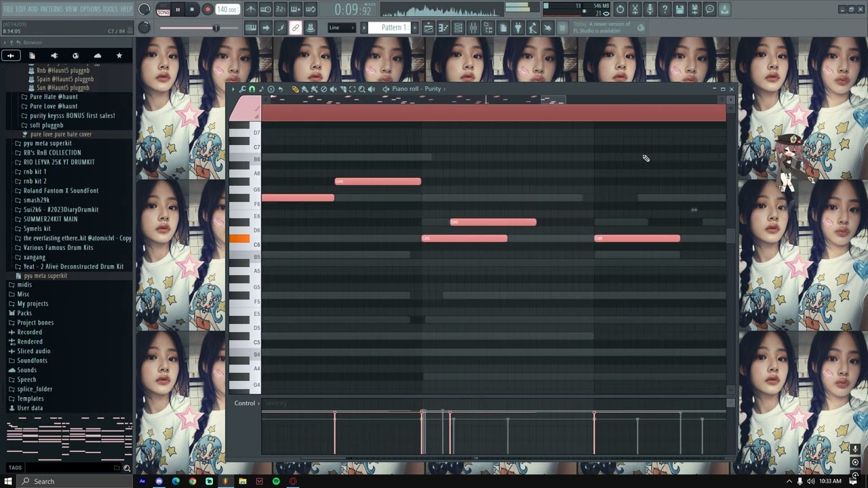This screenshot has width=868, height=488.
Task: Select the piano roll select marquee tool
Action: click(x=352, y=89)
